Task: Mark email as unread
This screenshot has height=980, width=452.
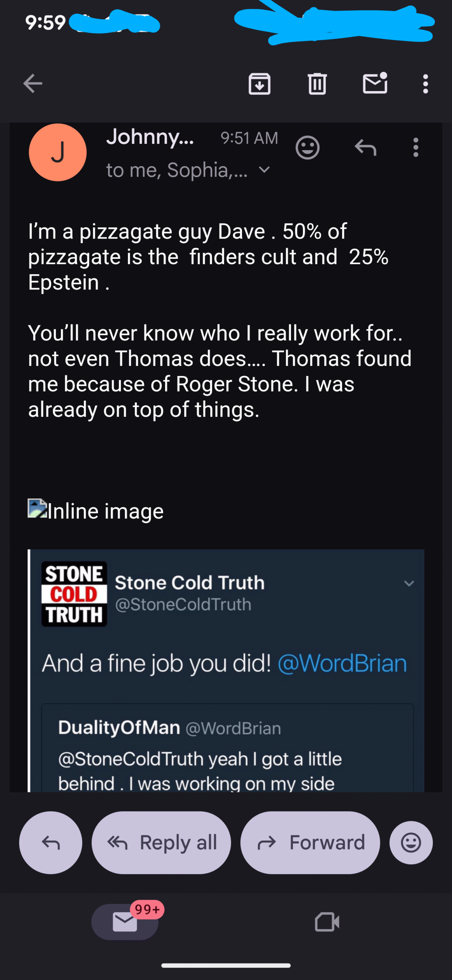Action: click(x=375, y=83)
